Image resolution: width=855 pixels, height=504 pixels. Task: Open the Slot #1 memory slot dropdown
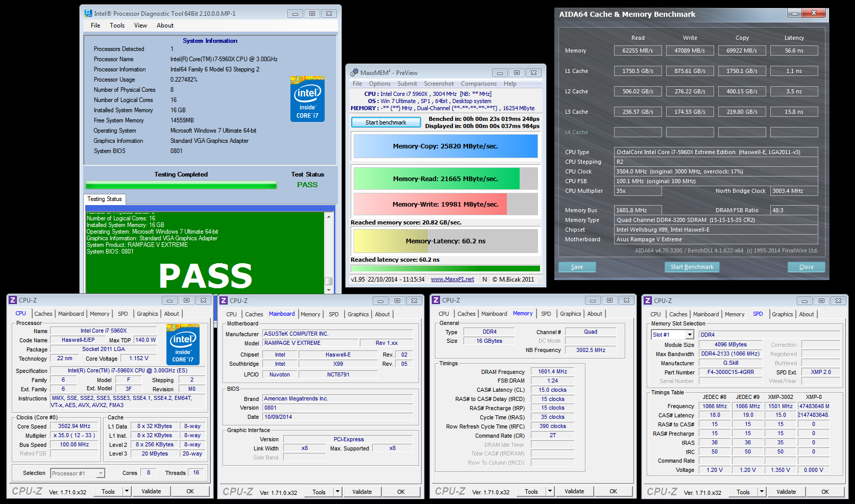(x=690, y=335)
